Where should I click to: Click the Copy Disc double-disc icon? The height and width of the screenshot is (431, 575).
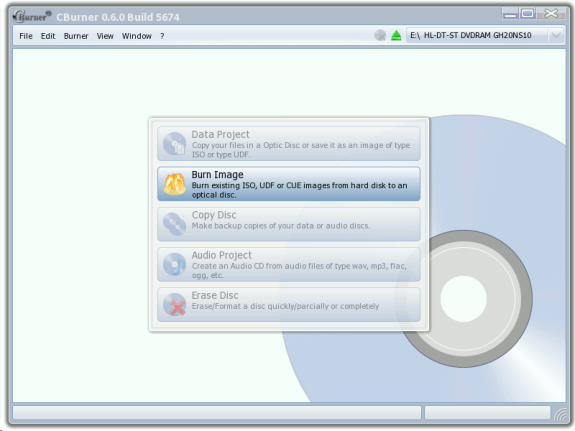175,224
